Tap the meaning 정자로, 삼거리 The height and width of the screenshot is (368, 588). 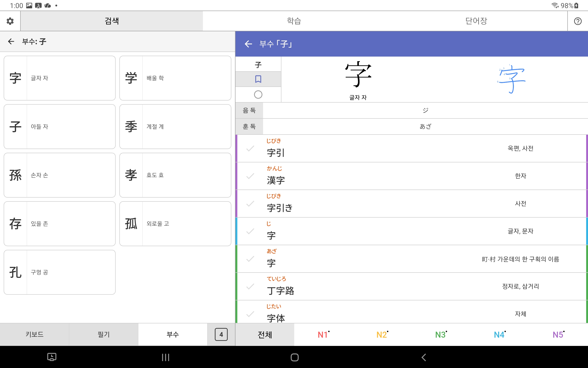[520, 287]
